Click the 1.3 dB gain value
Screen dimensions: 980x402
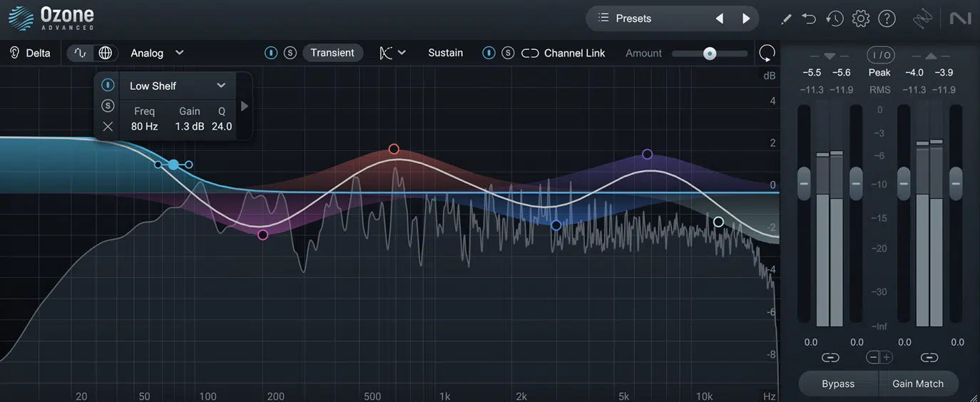(x=190, y=126)
